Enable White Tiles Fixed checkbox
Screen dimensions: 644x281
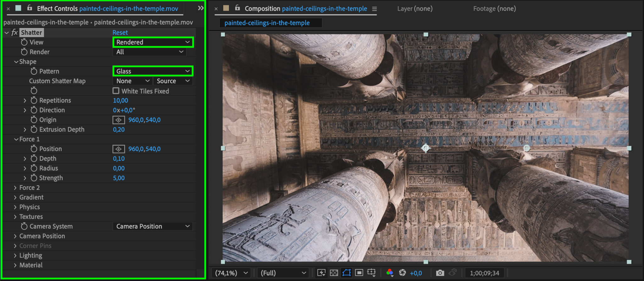(116, 91)
